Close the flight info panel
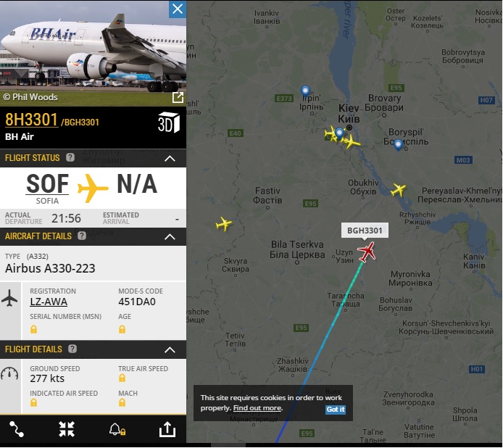Screen dimensions: 503x448 click(x=178, y=9)
